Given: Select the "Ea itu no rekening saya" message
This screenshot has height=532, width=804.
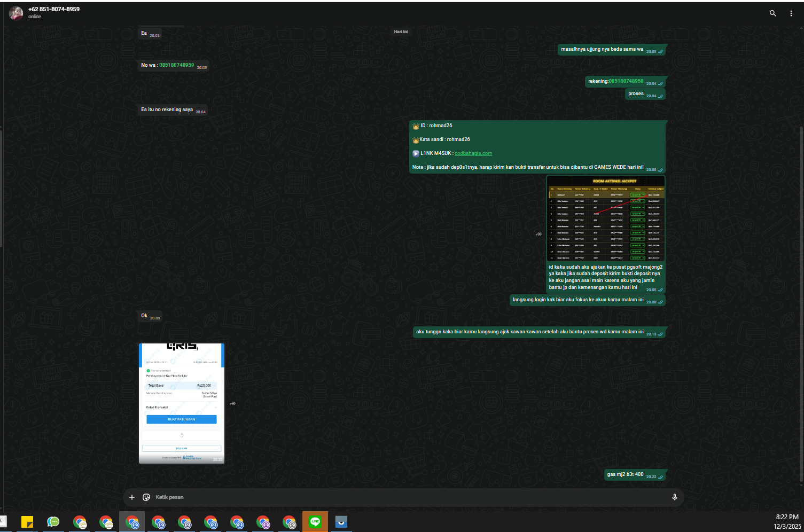Looking at the screenshot, I should point(173,109).
